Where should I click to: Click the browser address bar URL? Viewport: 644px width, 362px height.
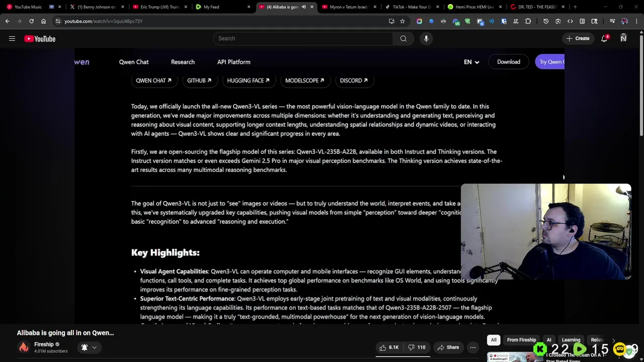104,21
